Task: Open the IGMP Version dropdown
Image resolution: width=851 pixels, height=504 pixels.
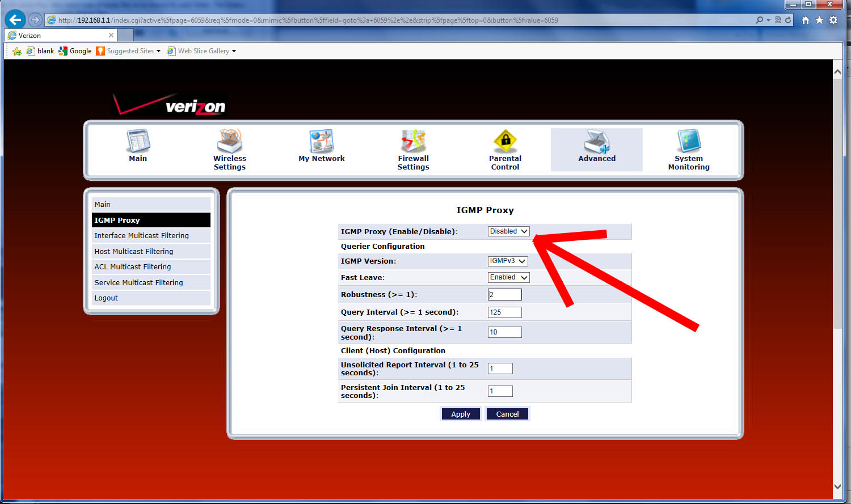Action: point(508,261)
